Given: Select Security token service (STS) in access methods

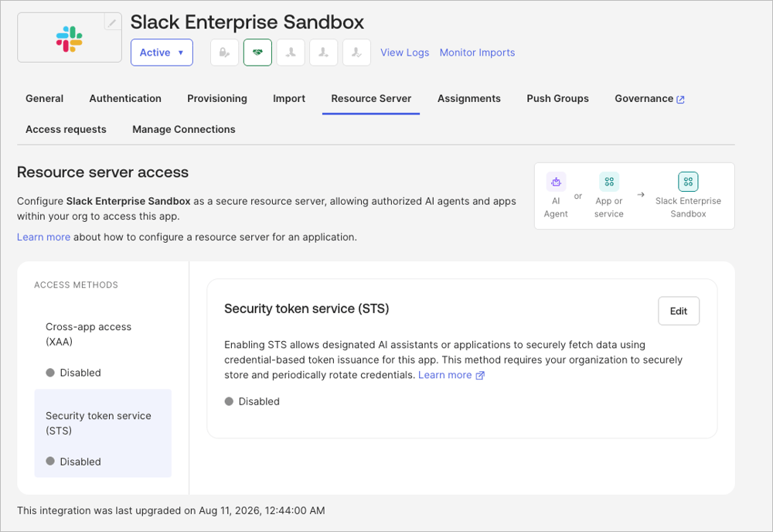Looking at the screenshot, I should (103, 433).
